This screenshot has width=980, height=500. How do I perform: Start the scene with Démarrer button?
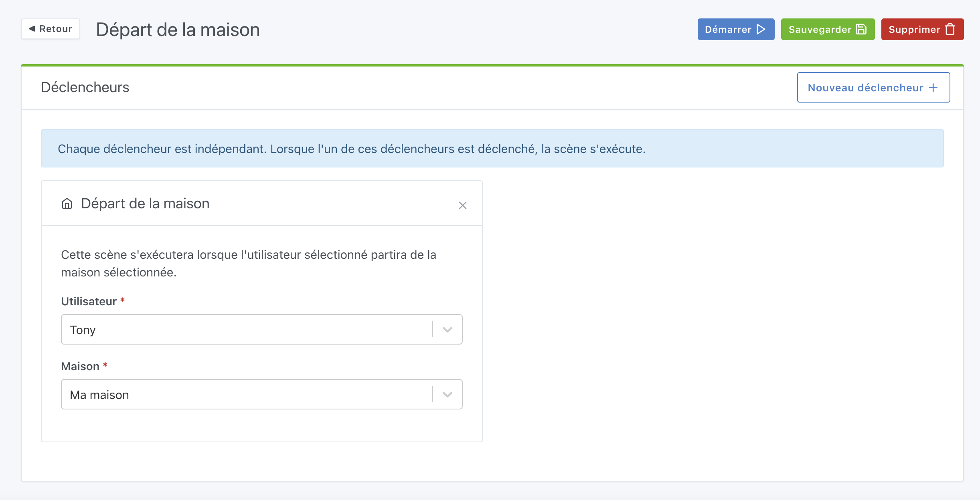tap(735, 29)
